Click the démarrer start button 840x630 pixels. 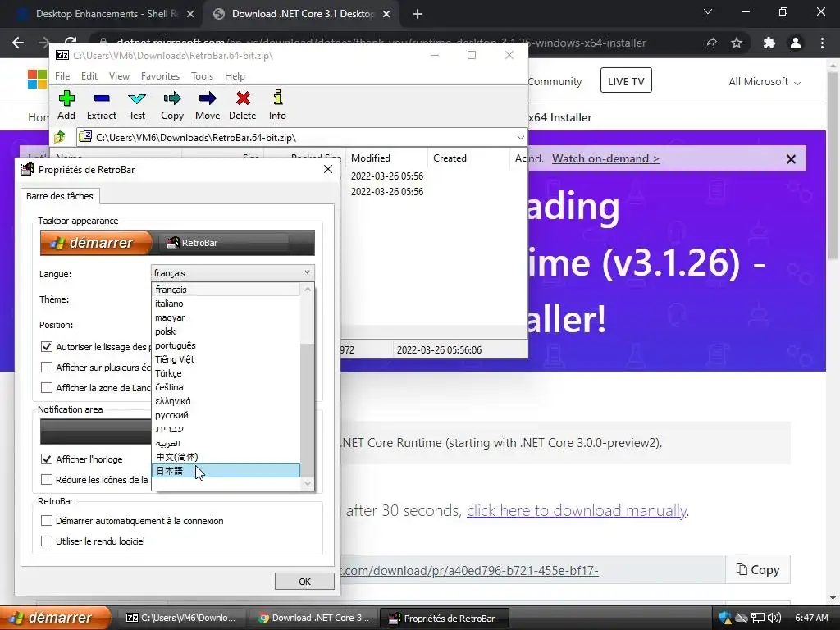55,618
